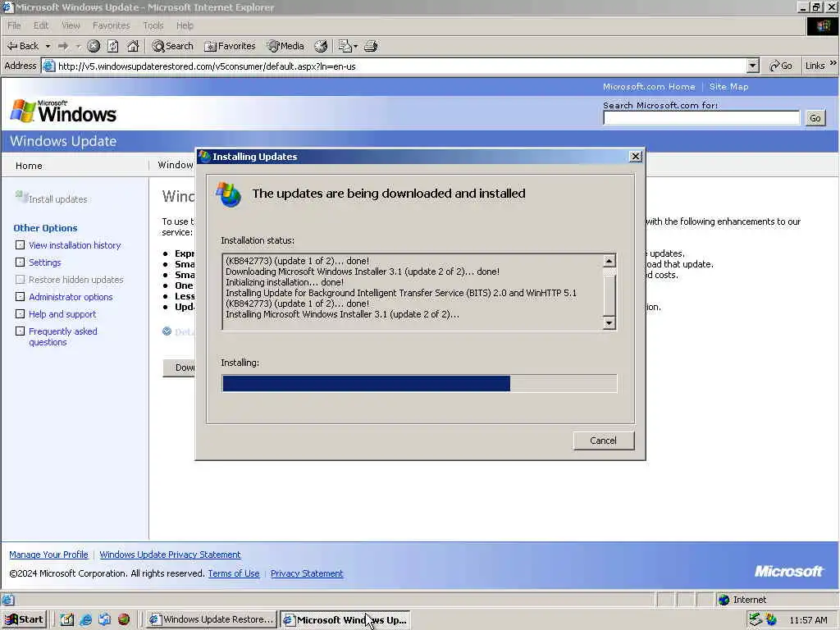Image resolution: width=840 pixels, height=630 pixels.
Task: Click the Home page icon
Action: tap(133, 46)
